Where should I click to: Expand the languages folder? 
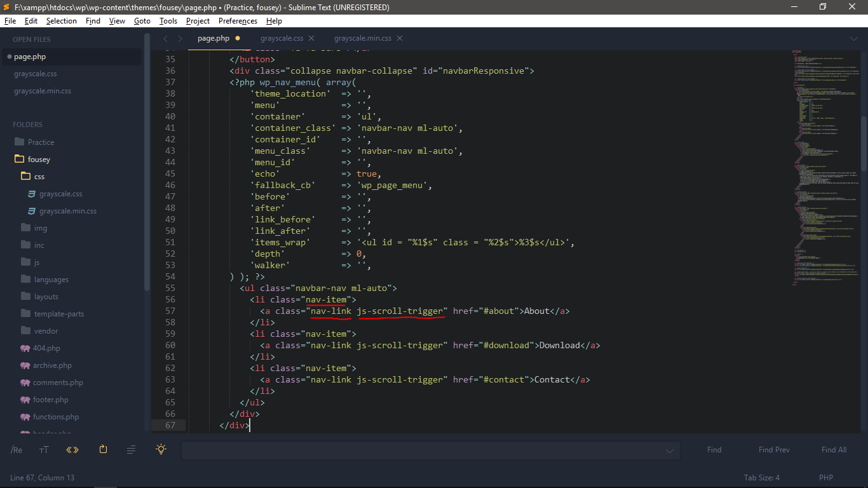point(26,279)
